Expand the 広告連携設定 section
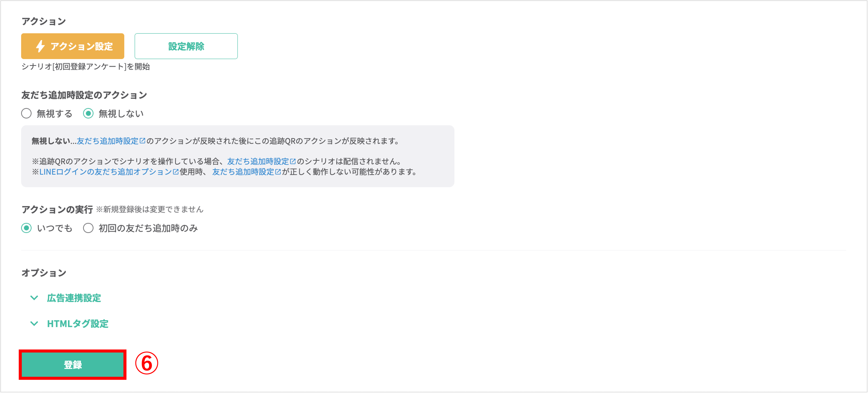The width and height of the screenshot is (868, 394). tap(74, 298)
